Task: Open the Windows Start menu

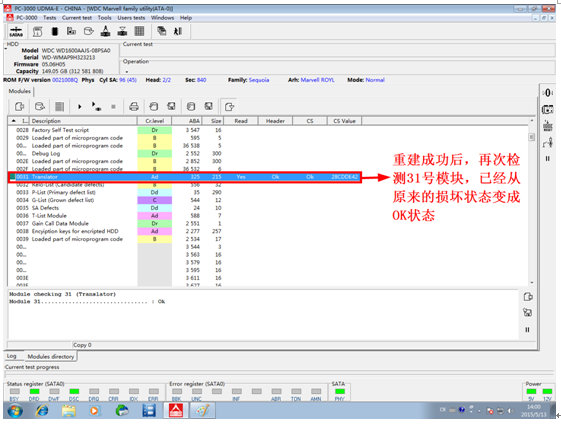Action: point(14,410)
